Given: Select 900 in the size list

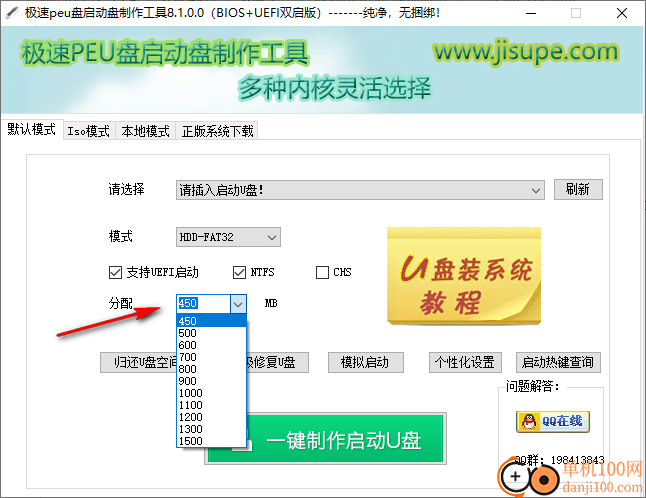Looking at the screenshot, I should tap(211, 381).
